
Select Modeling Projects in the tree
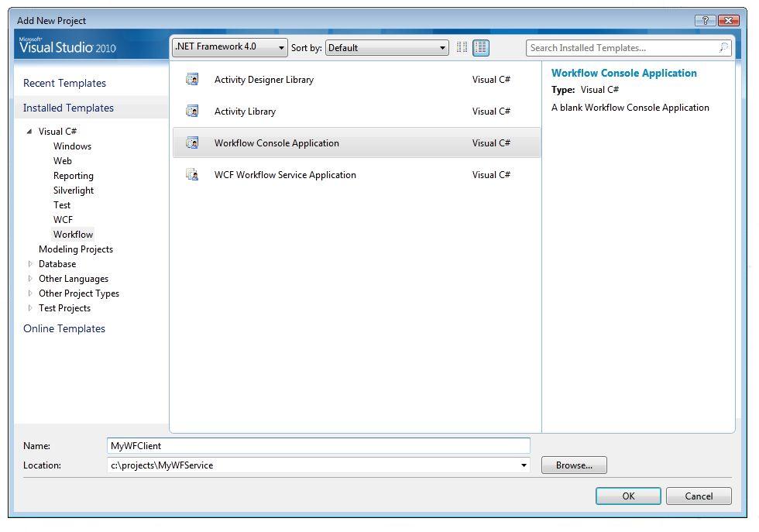pos(76,249)
